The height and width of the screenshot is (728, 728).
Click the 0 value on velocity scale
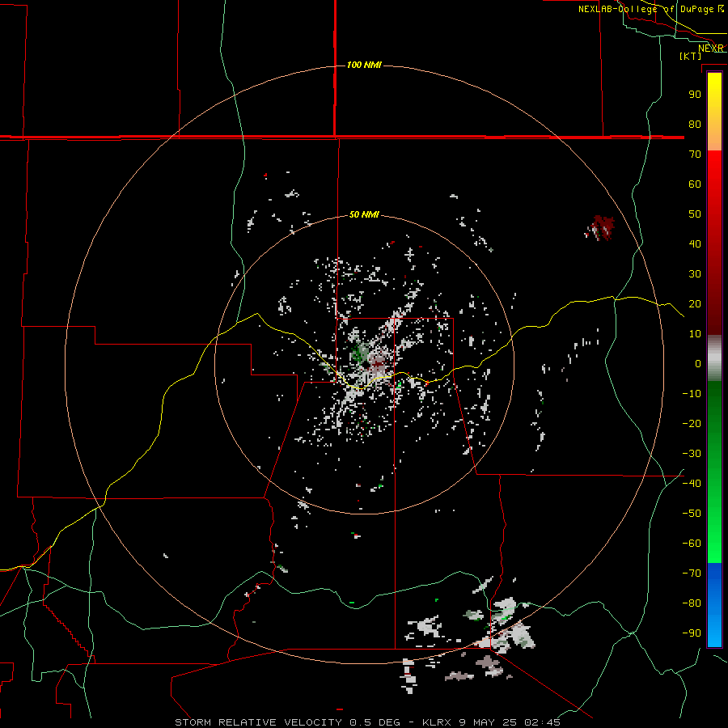[x=698, y=363]
